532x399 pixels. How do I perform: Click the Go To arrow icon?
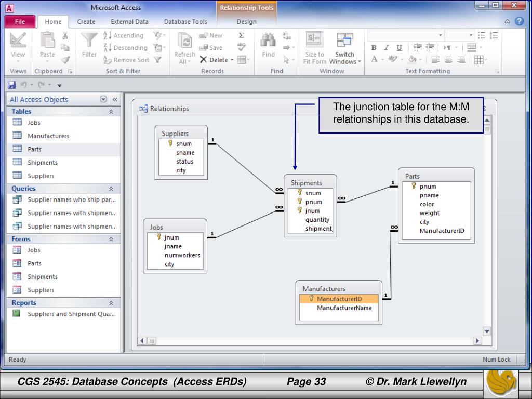287,47
